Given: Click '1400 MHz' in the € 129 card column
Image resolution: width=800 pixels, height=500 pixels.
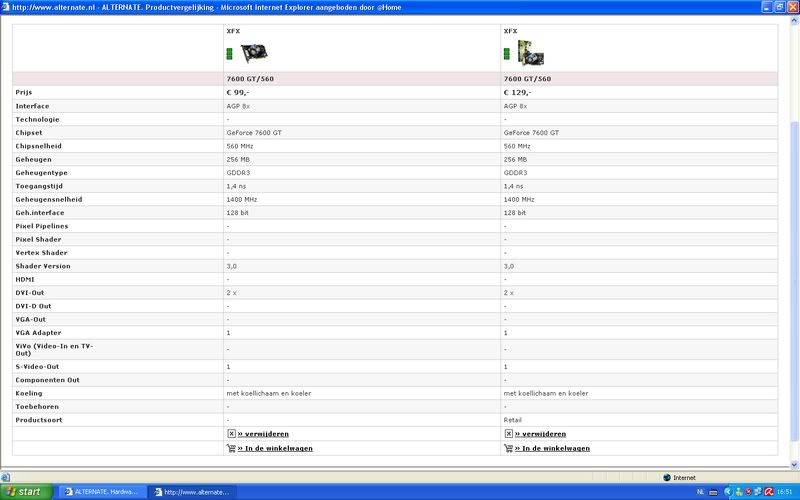Looking at the screenshot, I should [x=519, y=199].
